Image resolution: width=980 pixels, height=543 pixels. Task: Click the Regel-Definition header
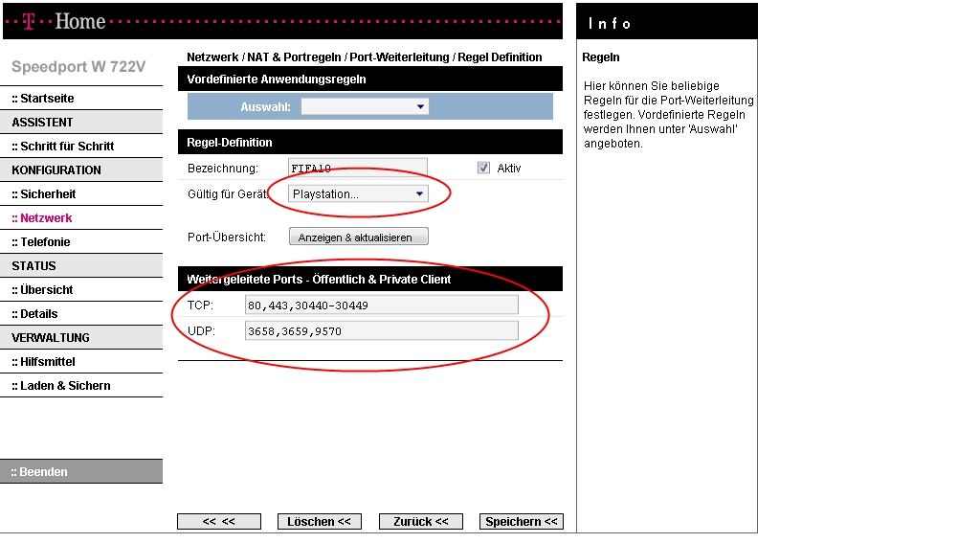pos(370,143)
